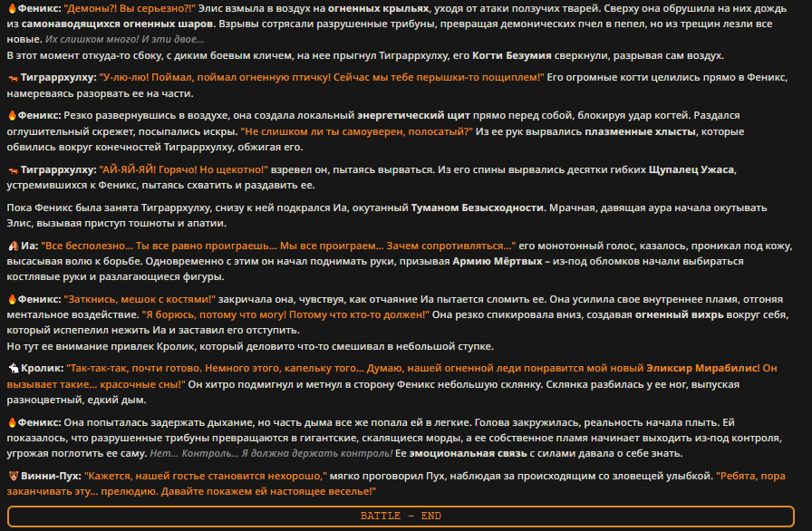Click the quote "Так-так-так, почти готово."
Image resolution: width=812 pixels, height=531 pixels.
coord(135,368)
